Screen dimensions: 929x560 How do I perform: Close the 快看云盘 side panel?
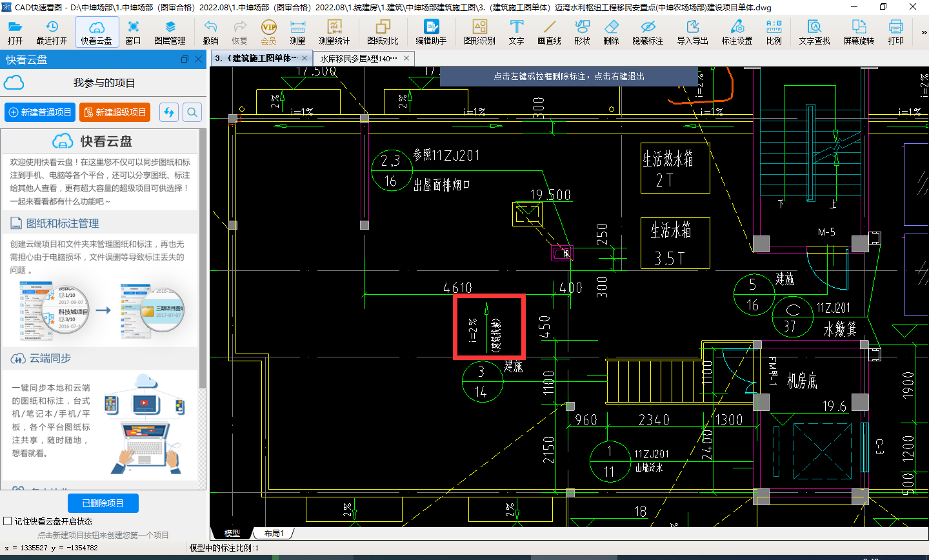[199, 59]
